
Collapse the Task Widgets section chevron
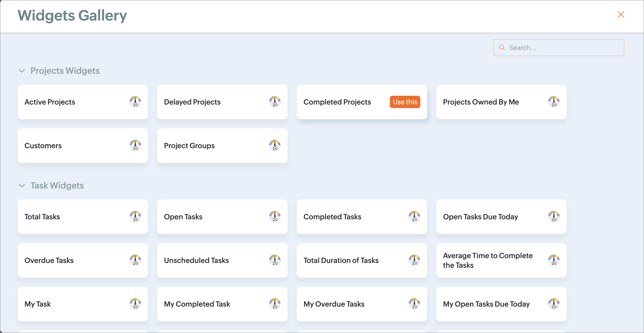pyautogui.click(x=22, y=186)
